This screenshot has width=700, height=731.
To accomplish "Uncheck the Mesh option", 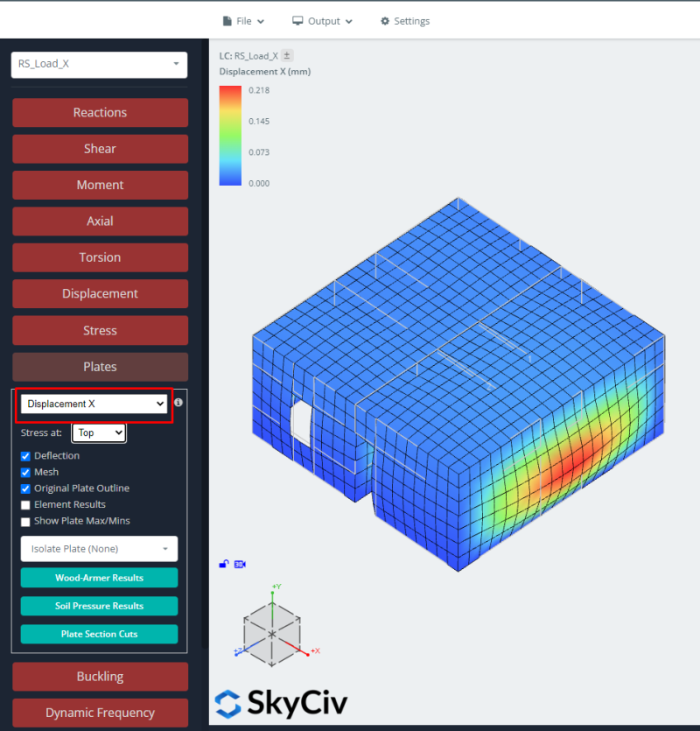I will click(x=24, y=472).
